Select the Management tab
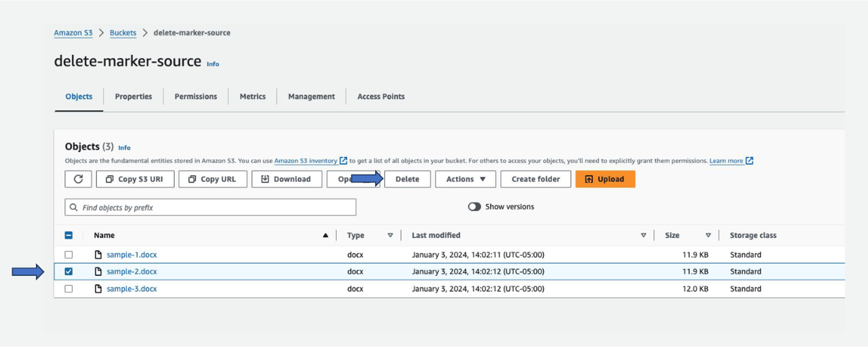This screenshot has height=347, width=868. coord(312,97)
